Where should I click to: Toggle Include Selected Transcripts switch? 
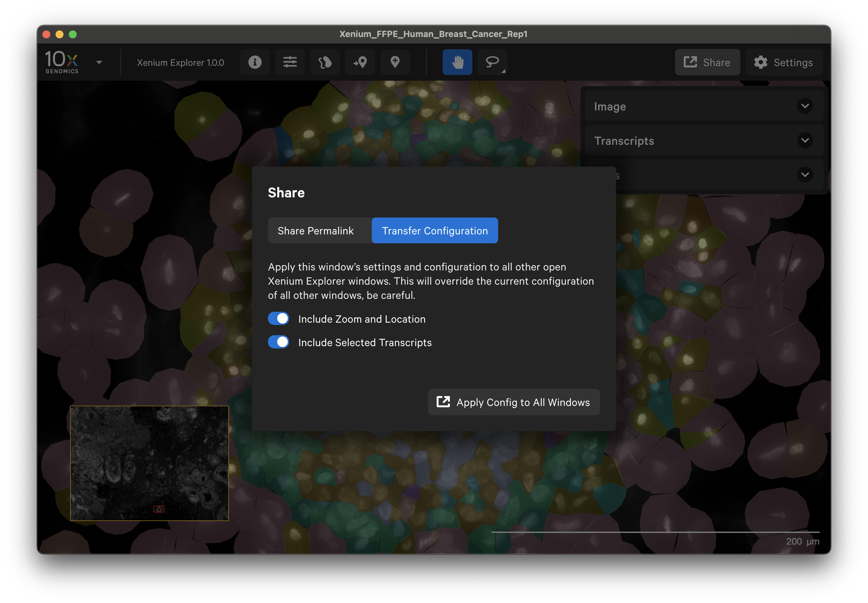279,342
